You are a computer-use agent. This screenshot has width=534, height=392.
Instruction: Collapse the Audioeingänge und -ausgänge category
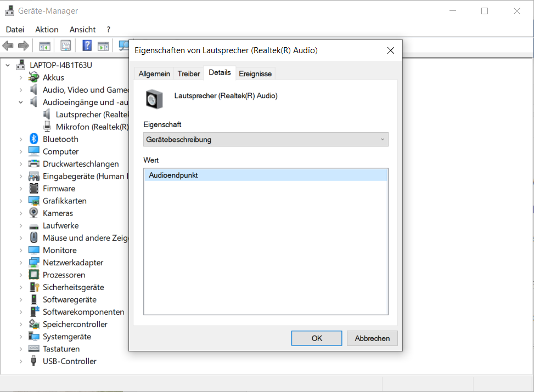(21, 102)
